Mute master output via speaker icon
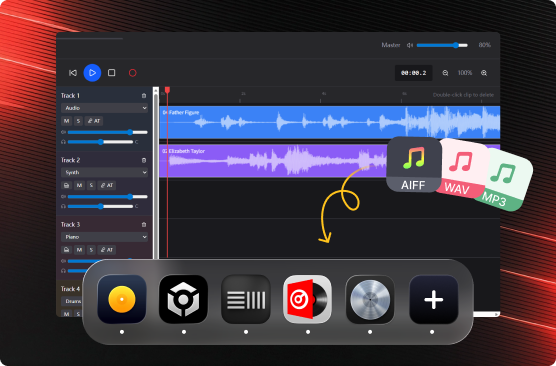 410,45
